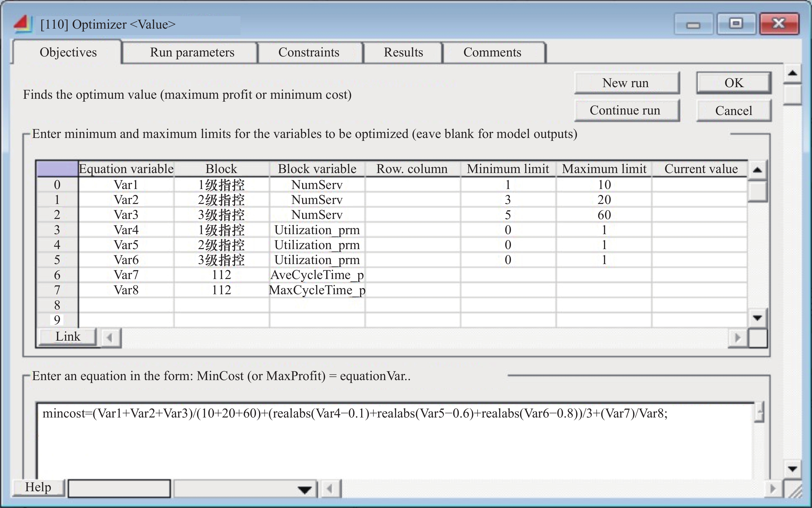Click the ExtendSim app icon in title bar
Image resolution: width=812 pixels, height=508 pixels.
click(22, 24)
